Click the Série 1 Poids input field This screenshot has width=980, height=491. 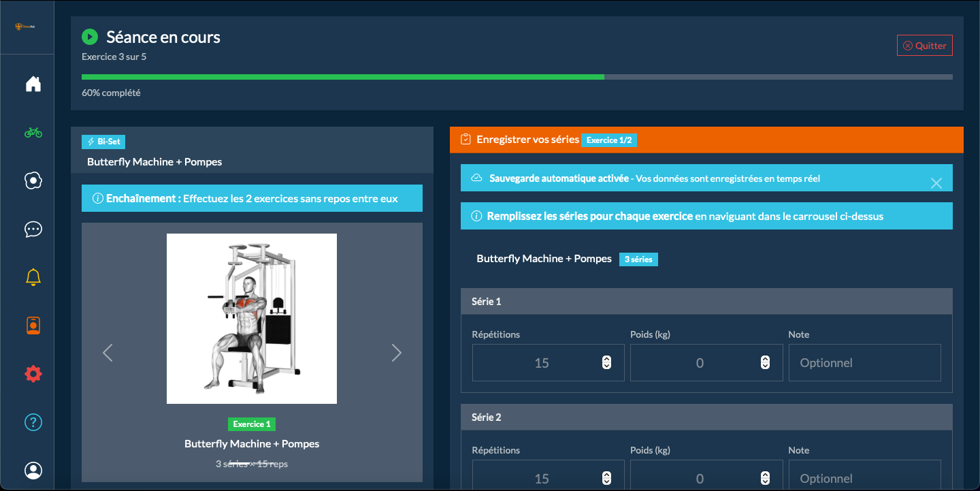click(x=694, y=363)
